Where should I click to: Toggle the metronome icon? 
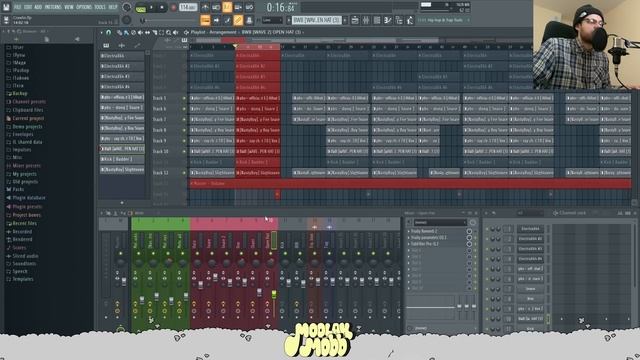click(205, 7)
